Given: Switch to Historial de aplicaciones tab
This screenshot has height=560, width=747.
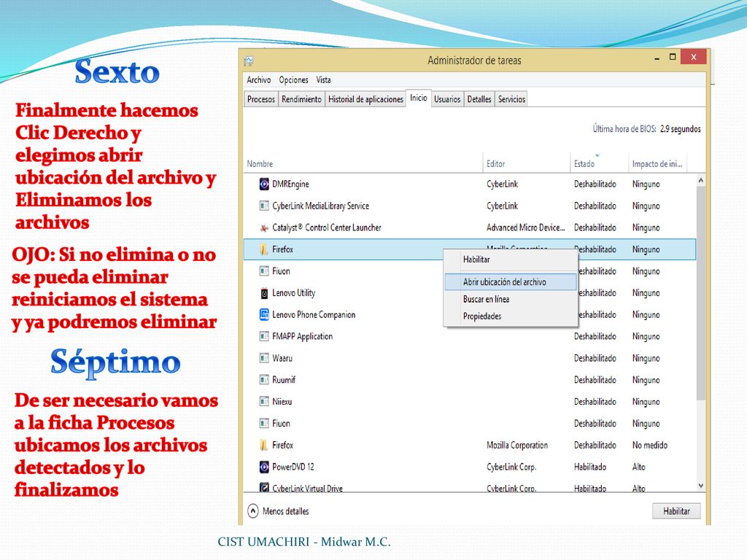Looking at the screenshot, I should tap(366, 99).
